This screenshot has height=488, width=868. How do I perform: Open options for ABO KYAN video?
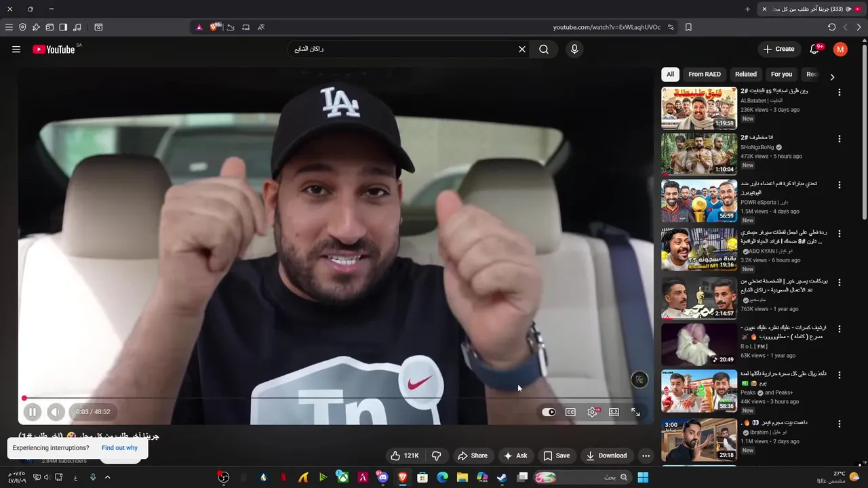840,234
